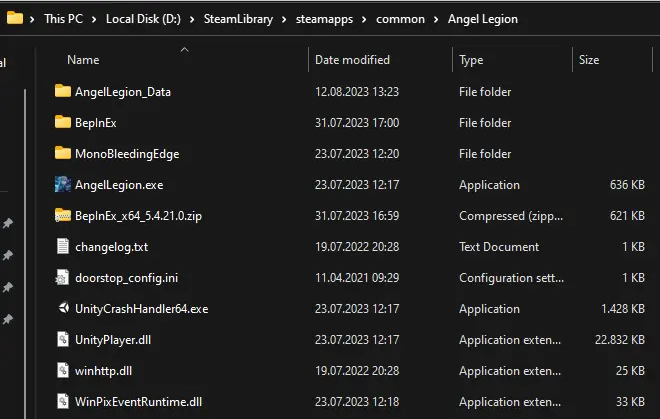Select the winhttp.dll file row

pyautogui.click(x=349, y=371)
